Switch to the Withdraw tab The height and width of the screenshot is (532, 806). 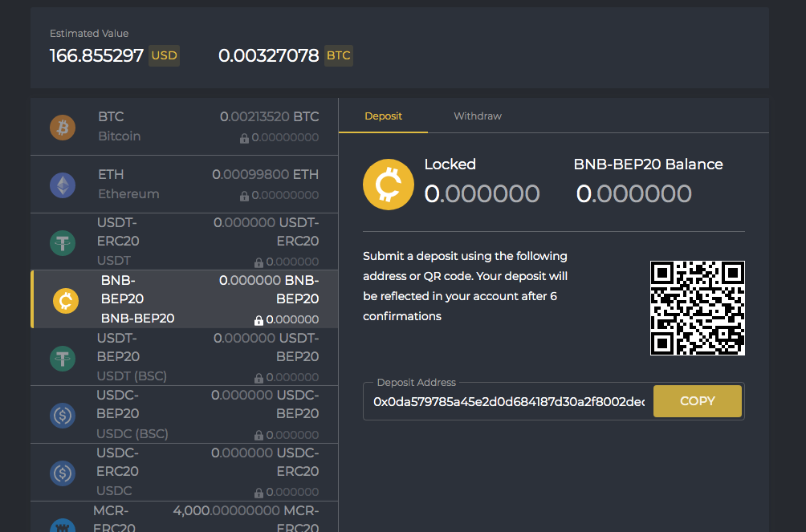[477, 116]
